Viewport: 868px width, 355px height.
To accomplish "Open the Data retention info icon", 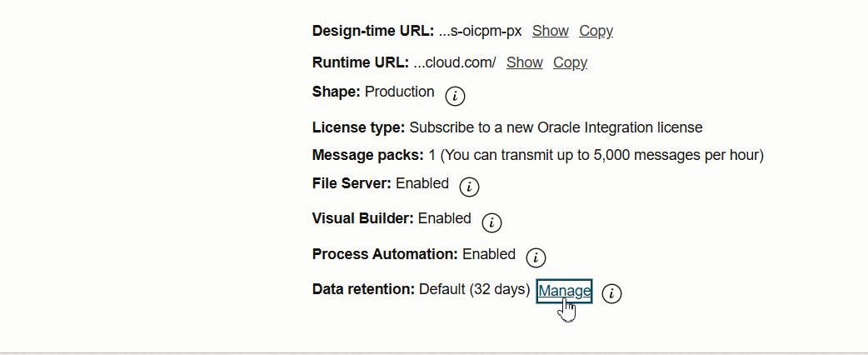I will (x=611, y=293).
